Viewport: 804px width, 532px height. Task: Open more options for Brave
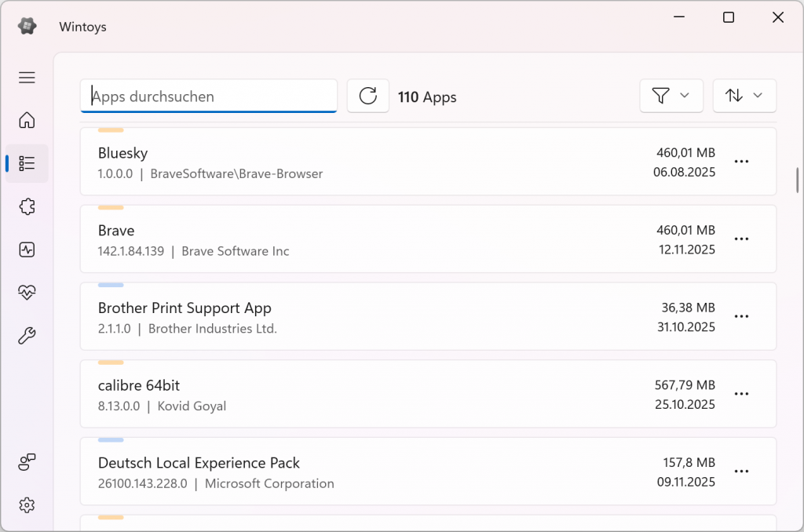point(741,239)
